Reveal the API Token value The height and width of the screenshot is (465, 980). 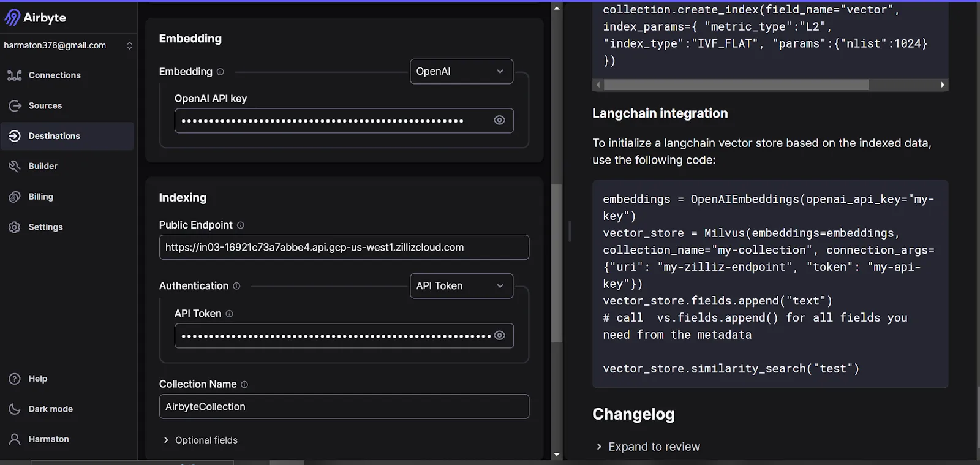coord(499,336)
